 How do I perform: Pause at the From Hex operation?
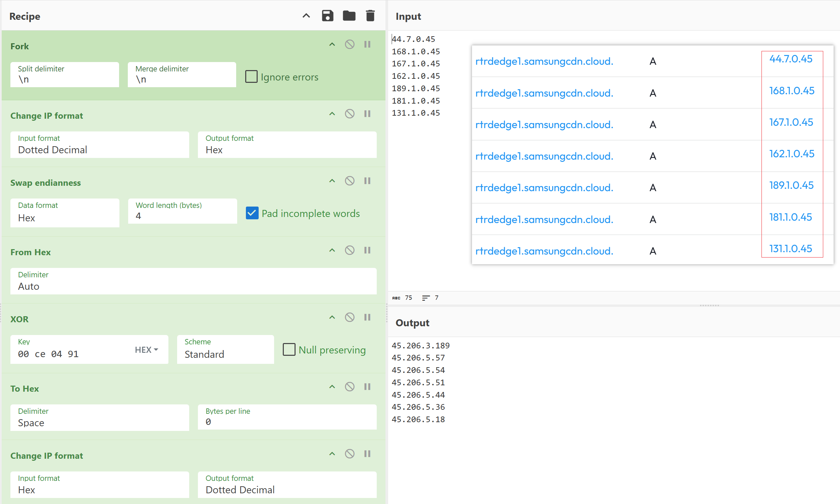[367, 250]
